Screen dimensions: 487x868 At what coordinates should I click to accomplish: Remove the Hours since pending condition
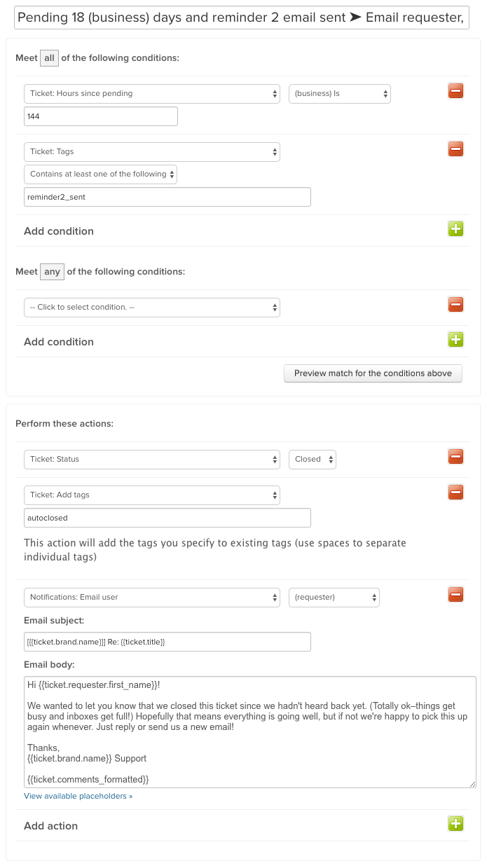(455, 90)
